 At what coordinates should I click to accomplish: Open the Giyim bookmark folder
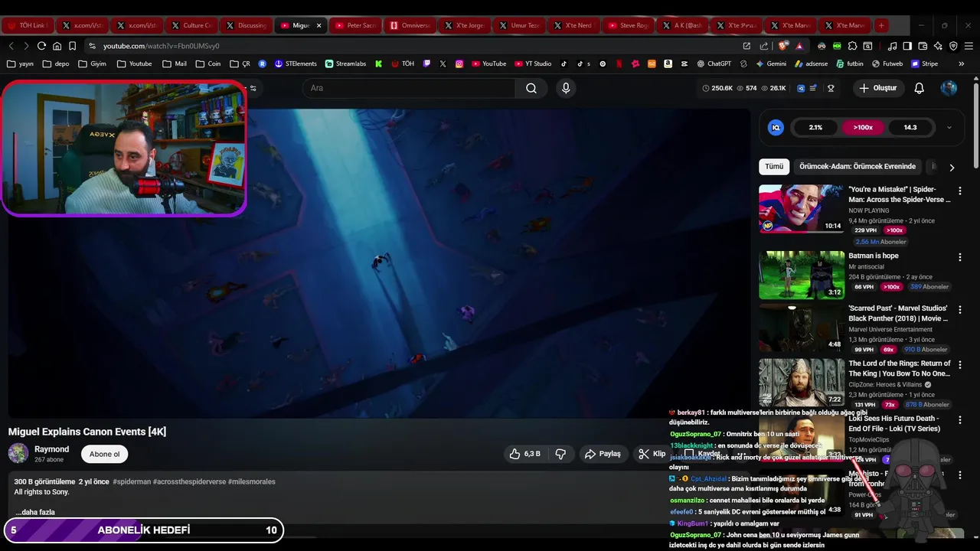coord(92,64)
